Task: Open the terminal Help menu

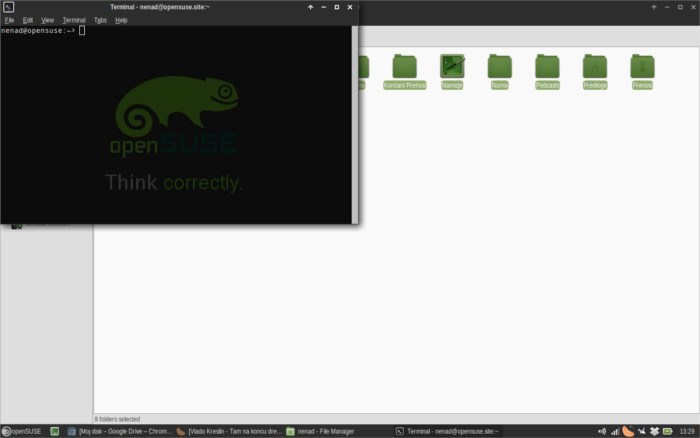Action: point(121,20)
